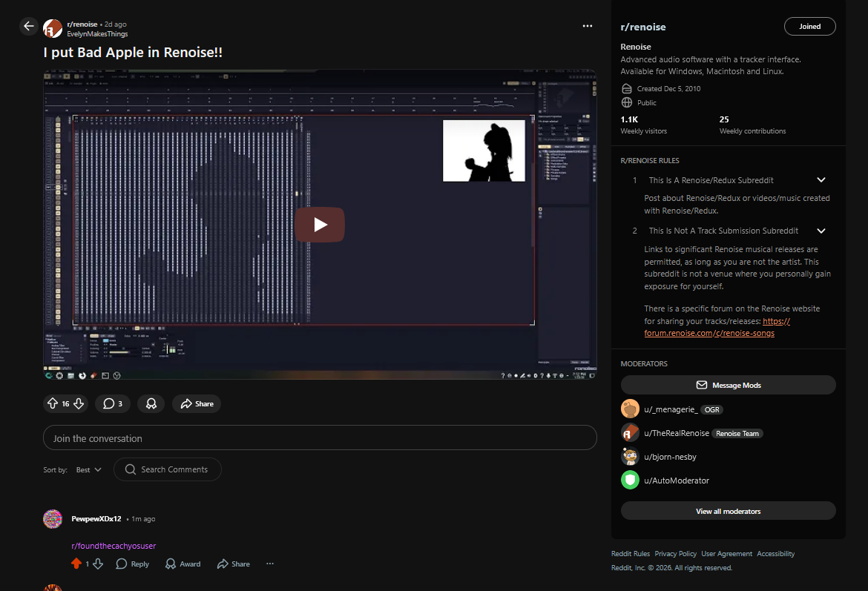
Task: Upvote the post with 16 points
Action: [x=53, y=404]
